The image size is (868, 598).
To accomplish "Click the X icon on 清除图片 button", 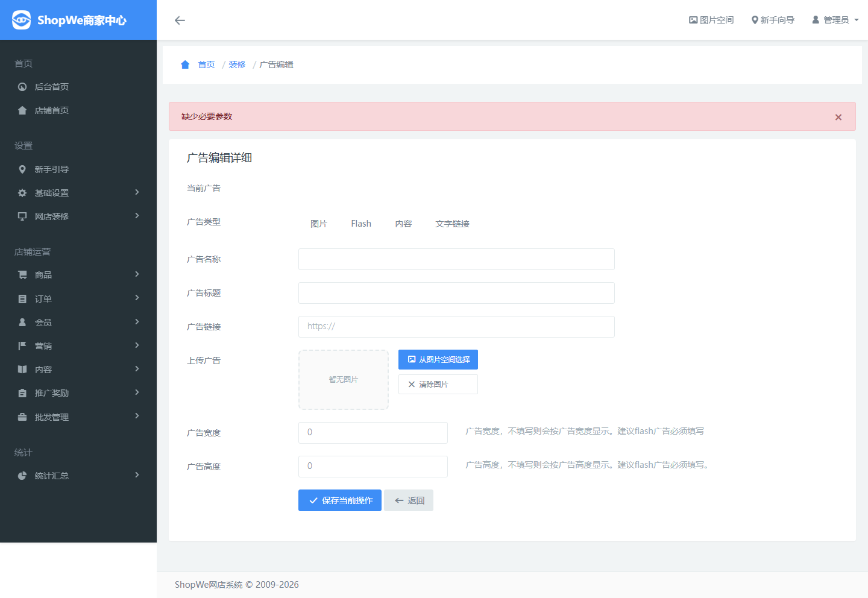I will [x=412, y=385].
